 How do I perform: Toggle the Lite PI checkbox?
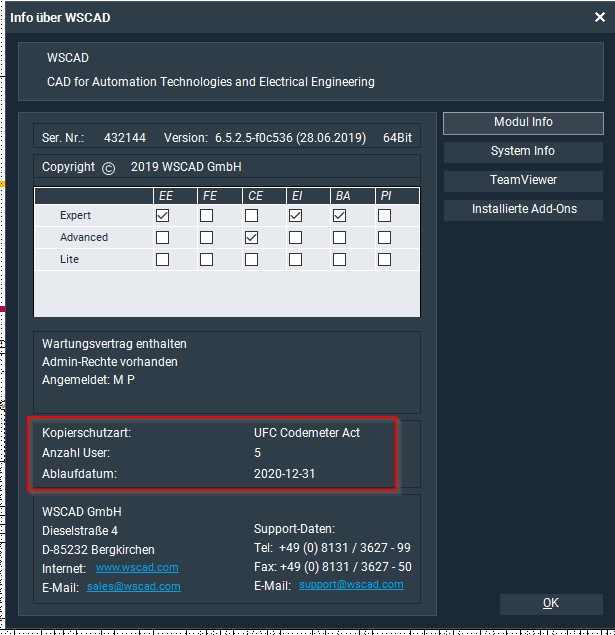click(384, 259)
